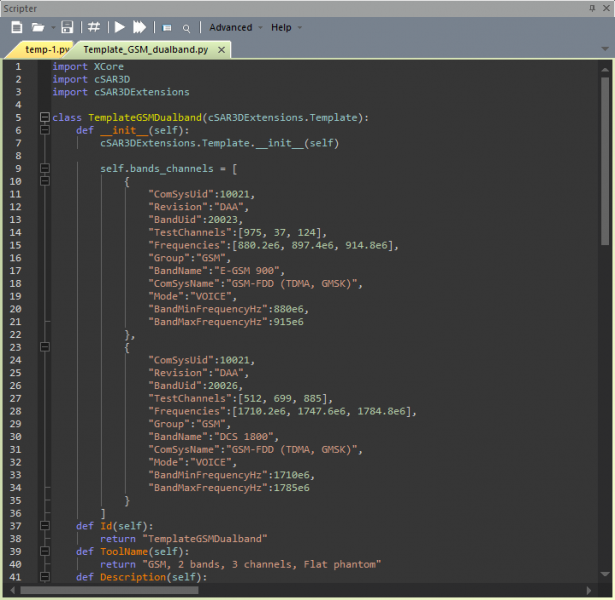Collapse the TemplateGSMDualband class fold
This screenshot has width=615, height=600.
point(44,117)
